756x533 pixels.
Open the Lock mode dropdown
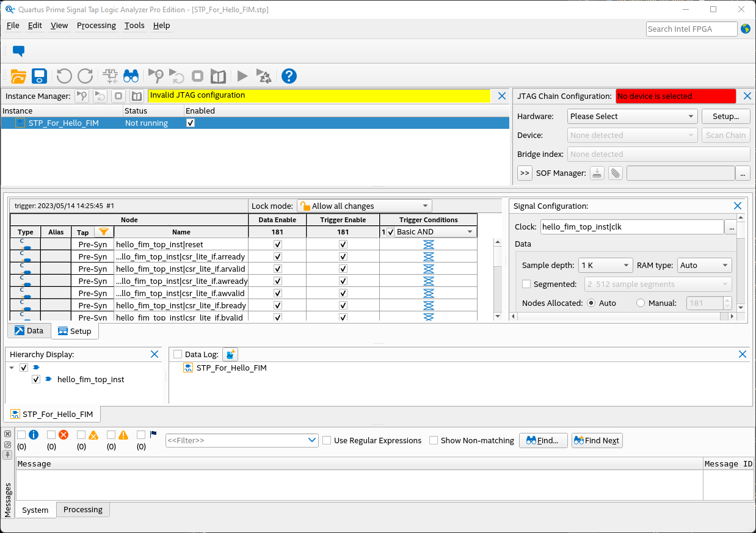364,206
